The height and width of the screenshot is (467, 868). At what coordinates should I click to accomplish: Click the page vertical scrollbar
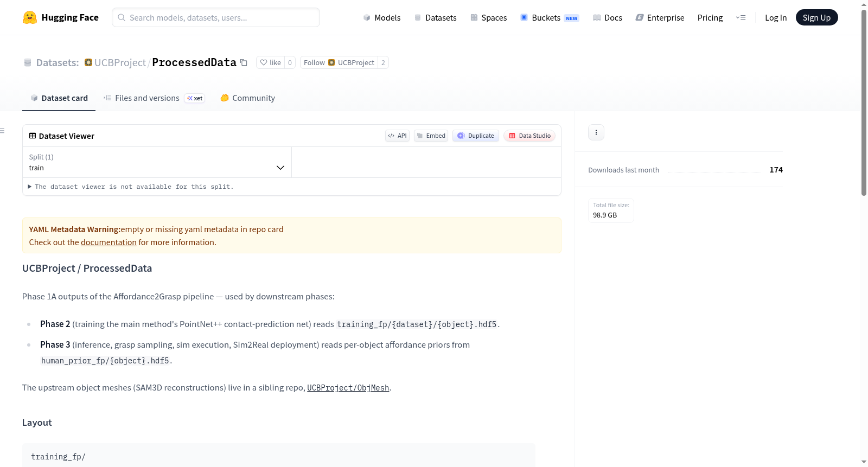[864, 103]
